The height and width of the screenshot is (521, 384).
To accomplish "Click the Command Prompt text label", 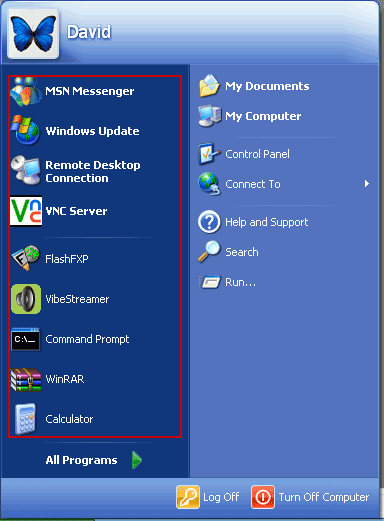I will coord(87,339).
